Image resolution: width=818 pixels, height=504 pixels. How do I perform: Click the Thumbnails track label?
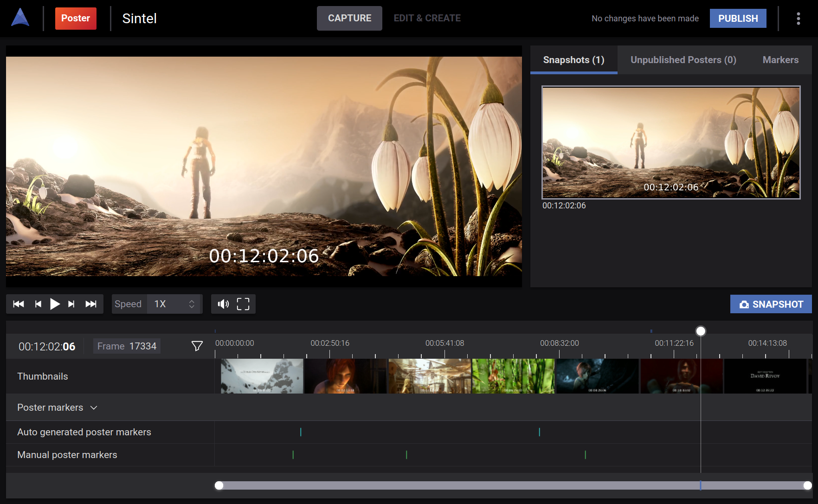[43, 376]
